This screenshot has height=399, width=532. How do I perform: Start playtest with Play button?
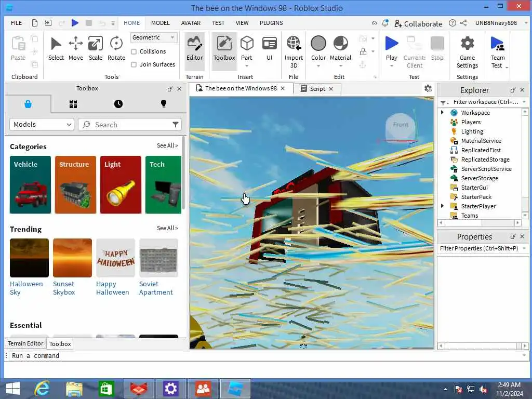point(392,49)
